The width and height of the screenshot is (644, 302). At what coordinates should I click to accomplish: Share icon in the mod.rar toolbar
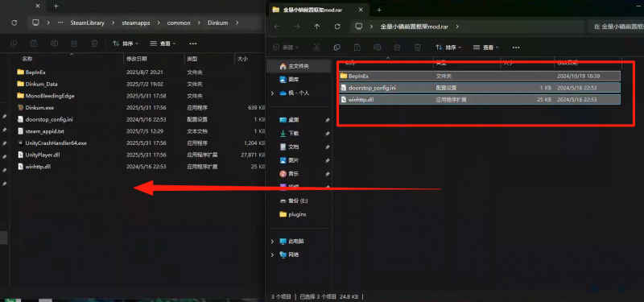397,48
